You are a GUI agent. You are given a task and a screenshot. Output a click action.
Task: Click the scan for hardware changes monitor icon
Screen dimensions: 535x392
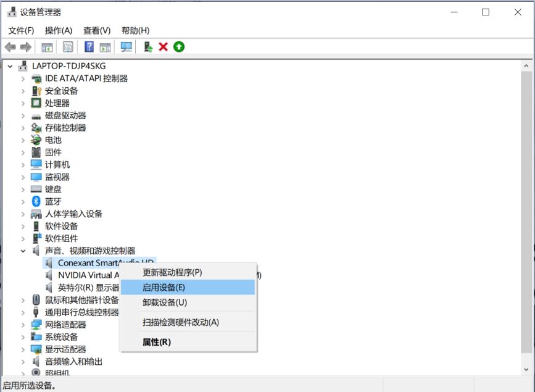pos(126,47)
